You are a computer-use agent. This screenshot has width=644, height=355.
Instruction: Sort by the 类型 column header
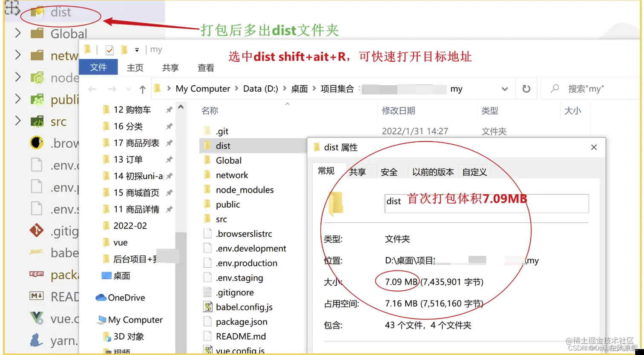490,111
